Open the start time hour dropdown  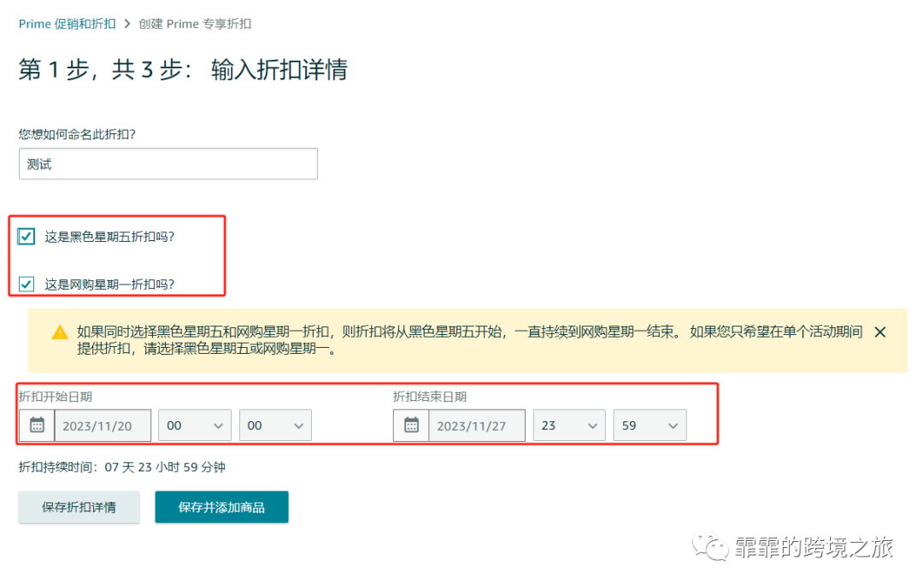pos(195,425)
